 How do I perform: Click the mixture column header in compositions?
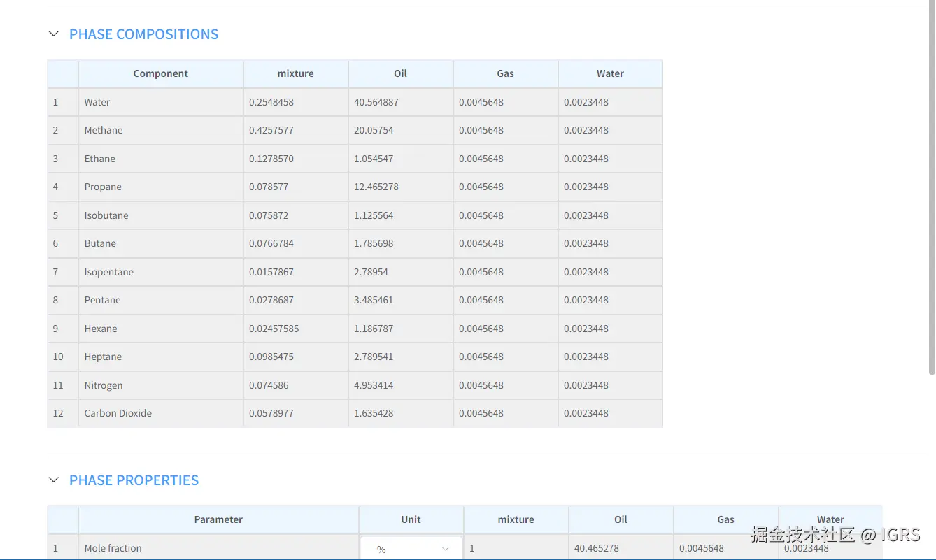pos(295,73)
